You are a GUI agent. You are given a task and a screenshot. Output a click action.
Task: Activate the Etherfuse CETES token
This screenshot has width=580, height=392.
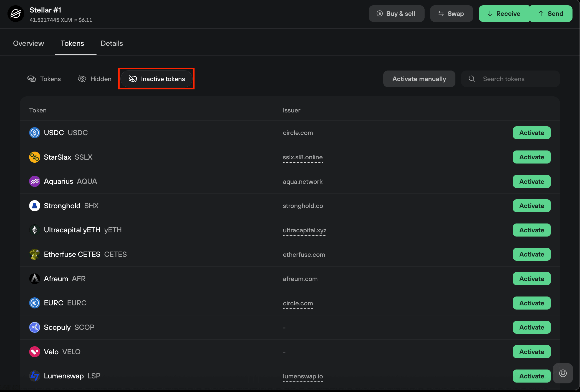pos(532,254)
